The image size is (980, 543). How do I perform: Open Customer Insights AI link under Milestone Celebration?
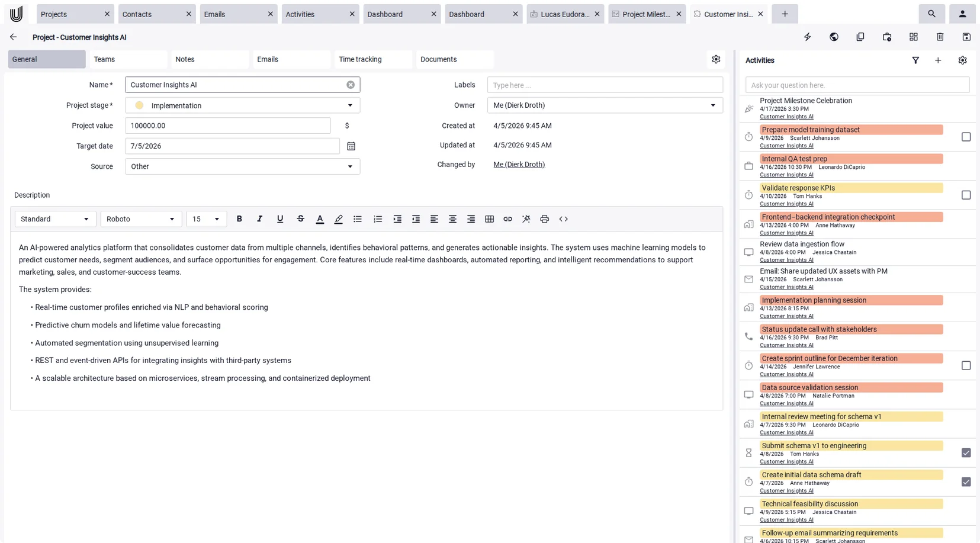tap(786, 117)
